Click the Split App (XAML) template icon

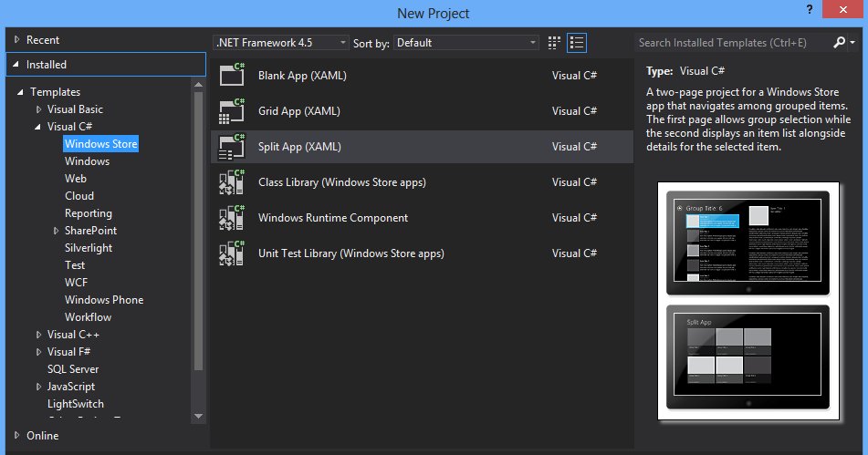point(232,147)
